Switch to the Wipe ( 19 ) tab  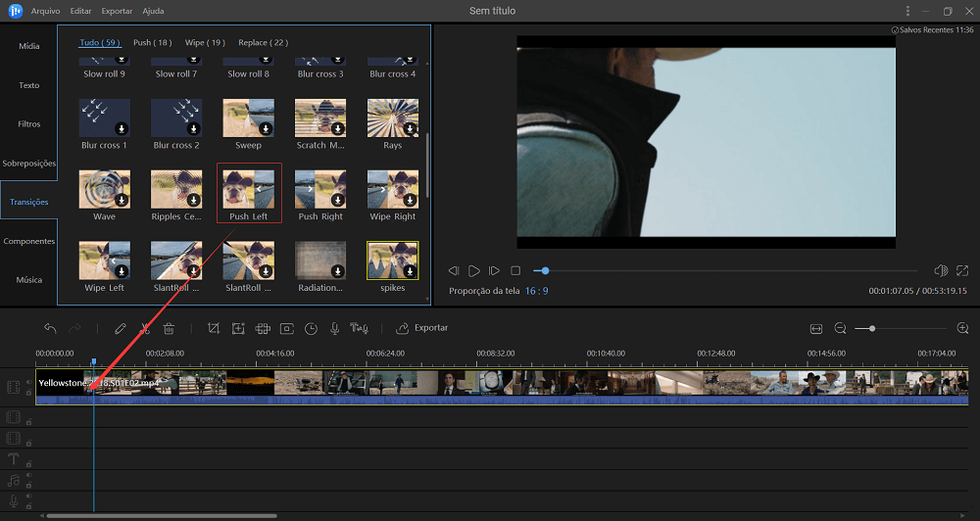(205, 42)
